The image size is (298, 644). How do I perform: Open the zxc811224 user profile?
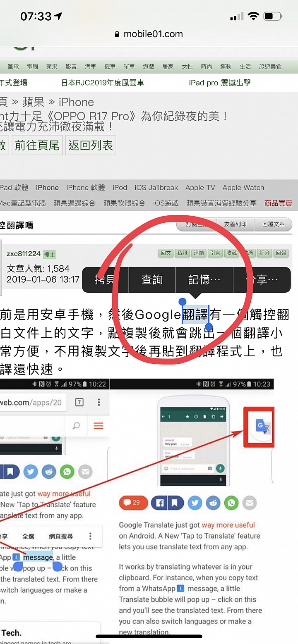(x=24, y=254)
